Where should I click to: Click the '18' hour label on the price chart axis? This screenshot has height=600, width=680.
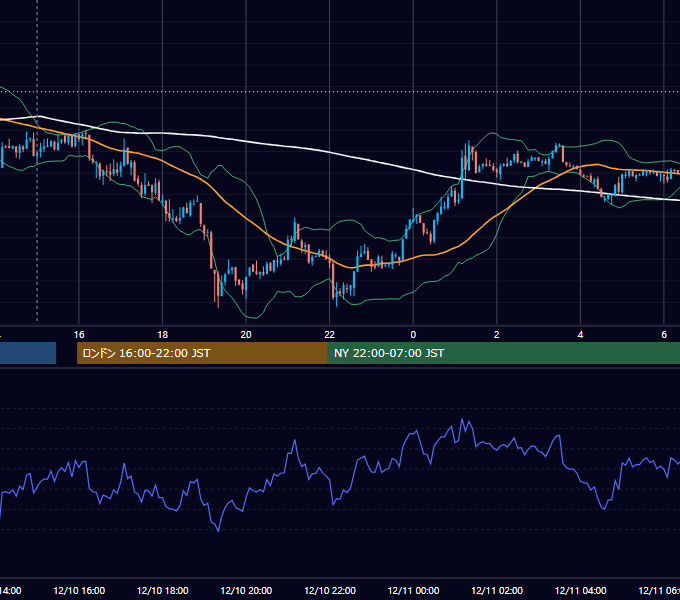click(162, 334)
